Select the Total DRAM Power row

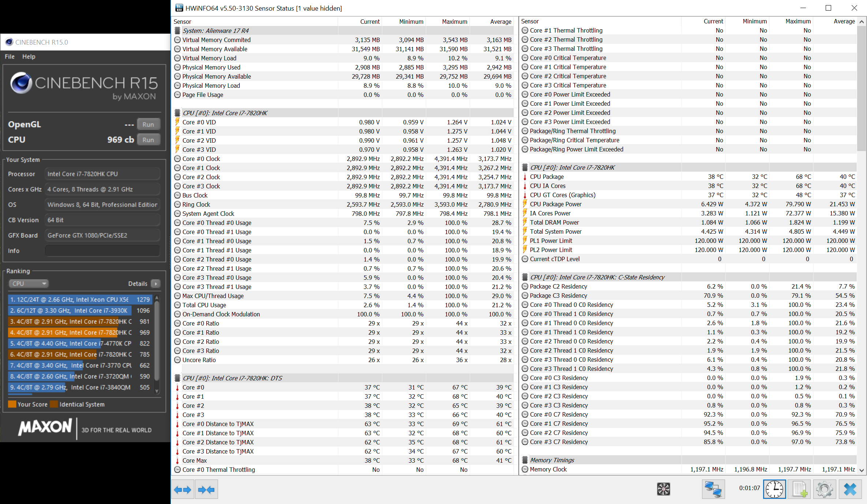coord(688,222)
